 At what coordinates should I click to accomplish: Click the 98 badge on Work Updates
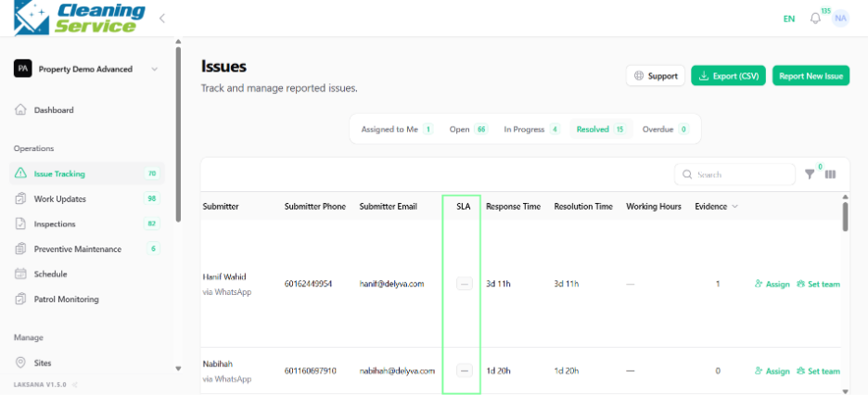pos(152,198)
